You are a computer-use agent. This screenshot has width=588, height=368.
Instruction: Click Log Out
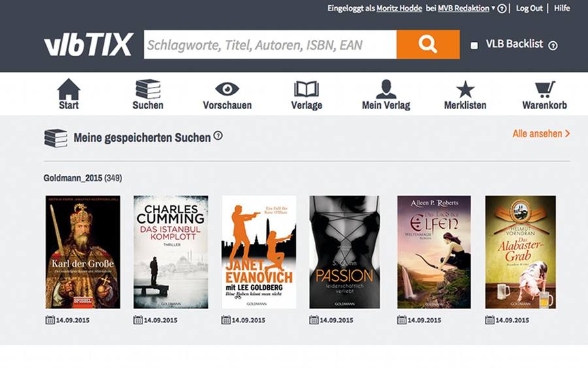[529, 8]
